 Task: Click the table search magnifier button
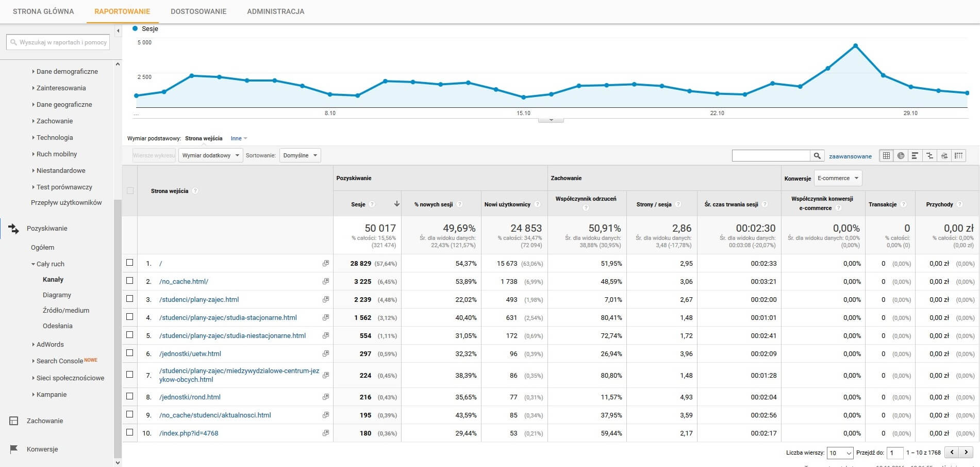(x=817, y=155)
